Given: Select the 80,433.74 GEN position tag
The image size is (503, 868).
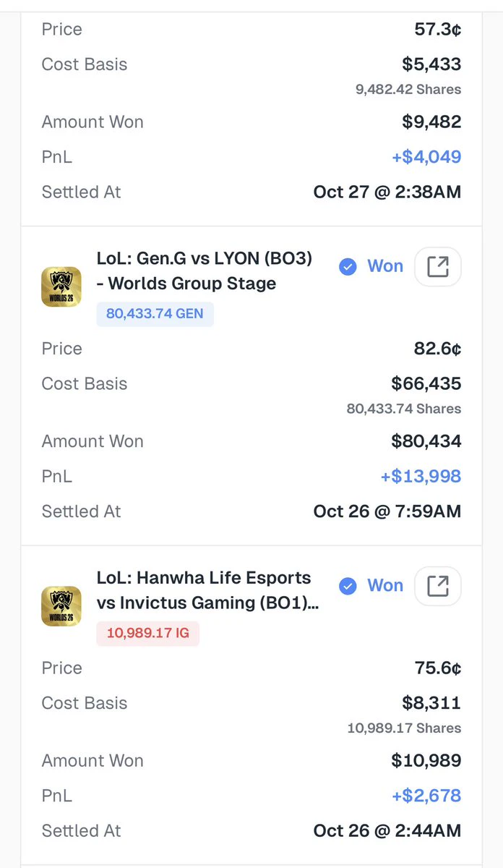Looking at the screenshot, I should pyautogui.click(x=155, y=314).
